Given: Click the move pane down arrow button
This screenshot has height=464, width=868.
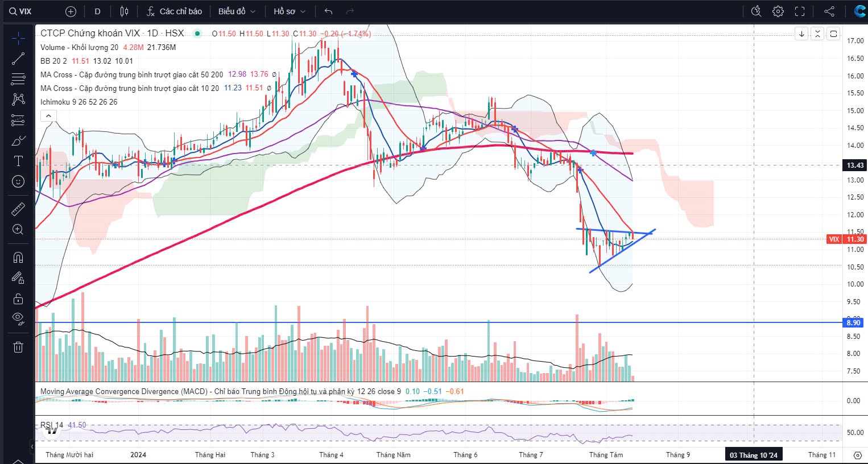Looking at the screenshot, I should (801, 34).
